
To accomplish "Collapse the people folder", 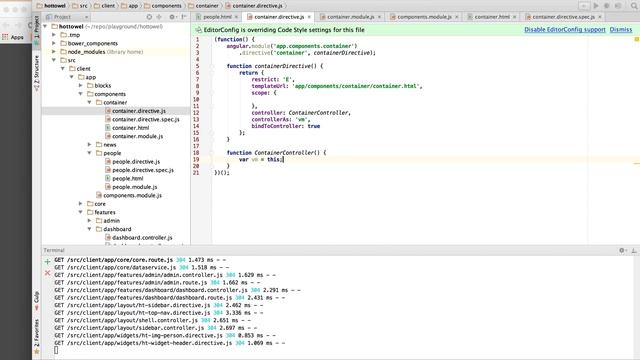I will click(90, 153).
